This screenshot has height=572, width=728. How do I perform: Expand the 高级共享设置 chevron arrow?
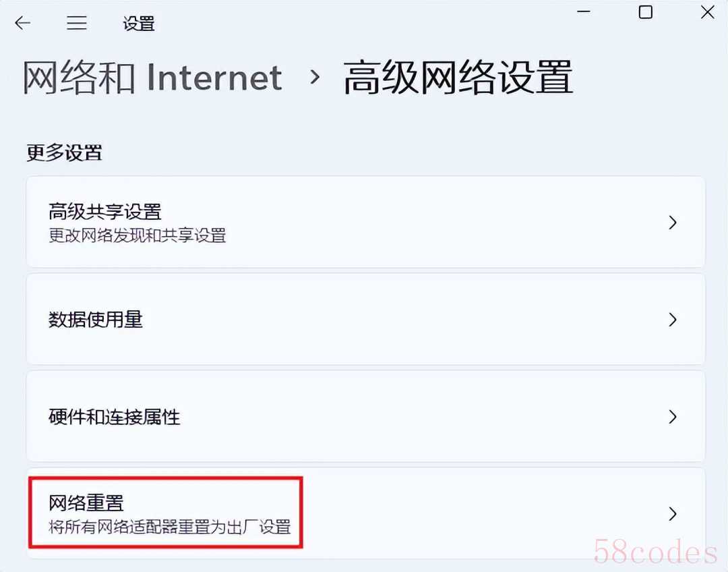pyautogui.click(x=672, y=223)
